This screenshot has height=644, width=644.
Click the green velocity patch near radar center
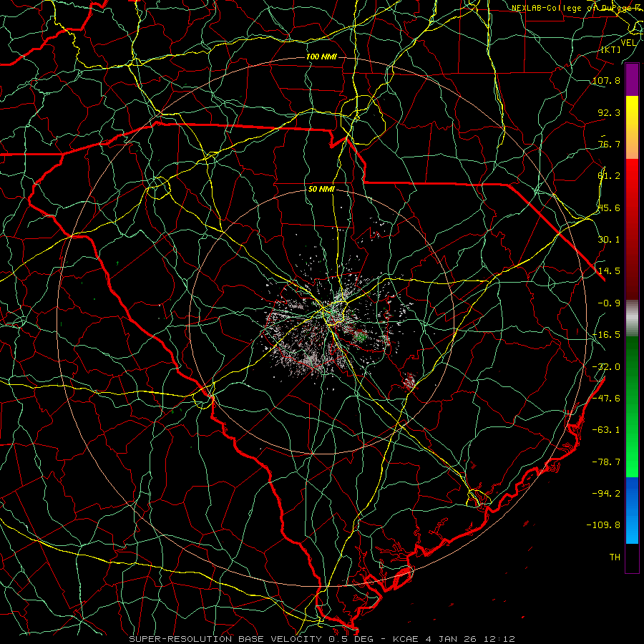click(360, 337)
